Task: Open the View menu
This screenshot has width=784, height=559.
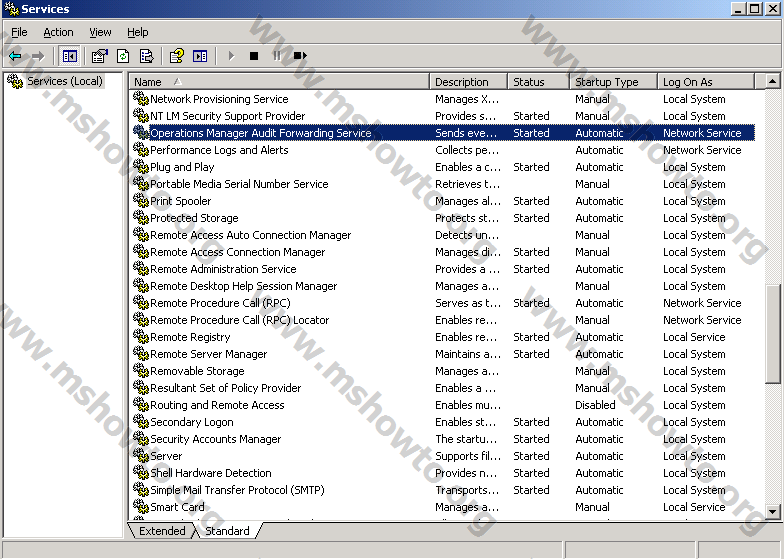Action: [100, 32]
